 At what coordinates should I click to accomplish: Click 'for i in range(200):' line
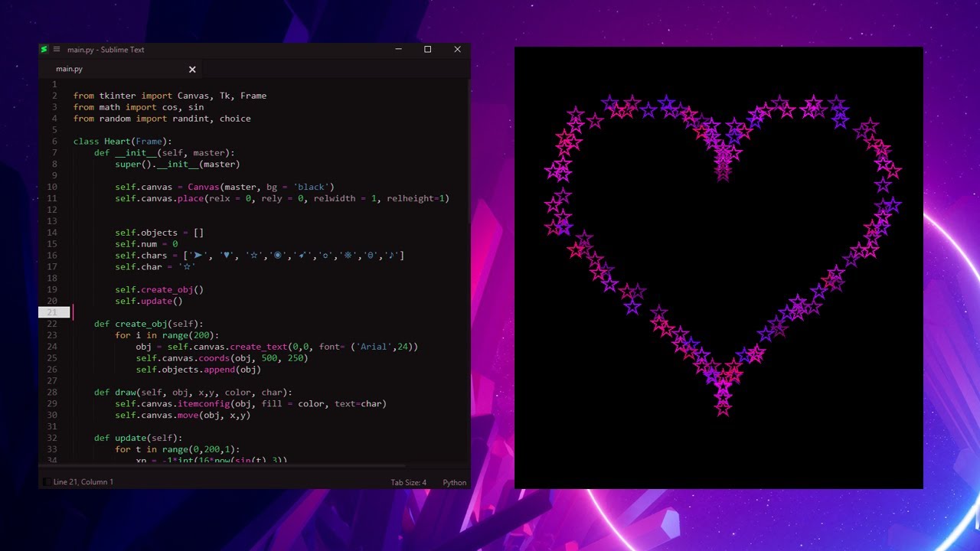pos(167,335)
